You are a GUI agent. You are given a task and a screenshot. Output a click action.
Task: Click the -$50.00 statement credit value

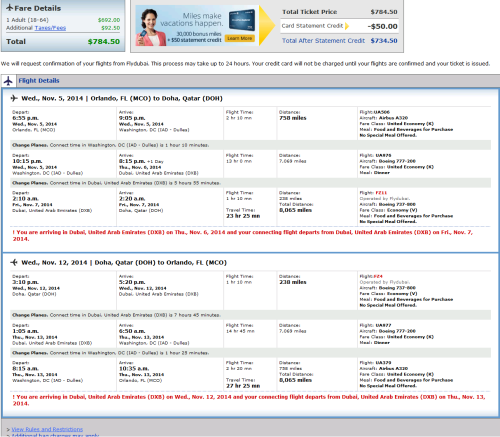pos(382,26)
